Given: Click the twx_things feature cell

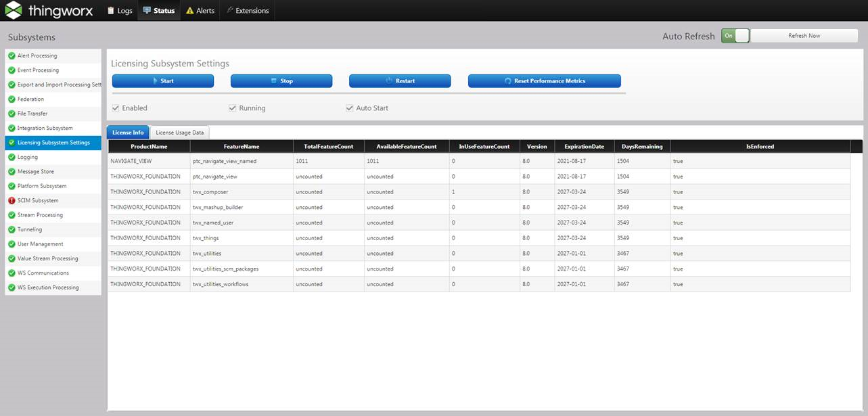Looking at the screenshot, I should click(x=242, y=238).
